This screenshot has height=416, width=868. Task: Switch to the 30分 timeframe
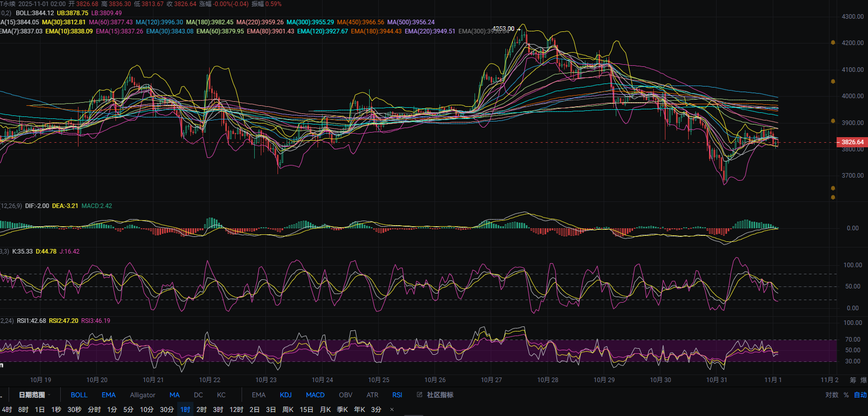pos(167,409)
